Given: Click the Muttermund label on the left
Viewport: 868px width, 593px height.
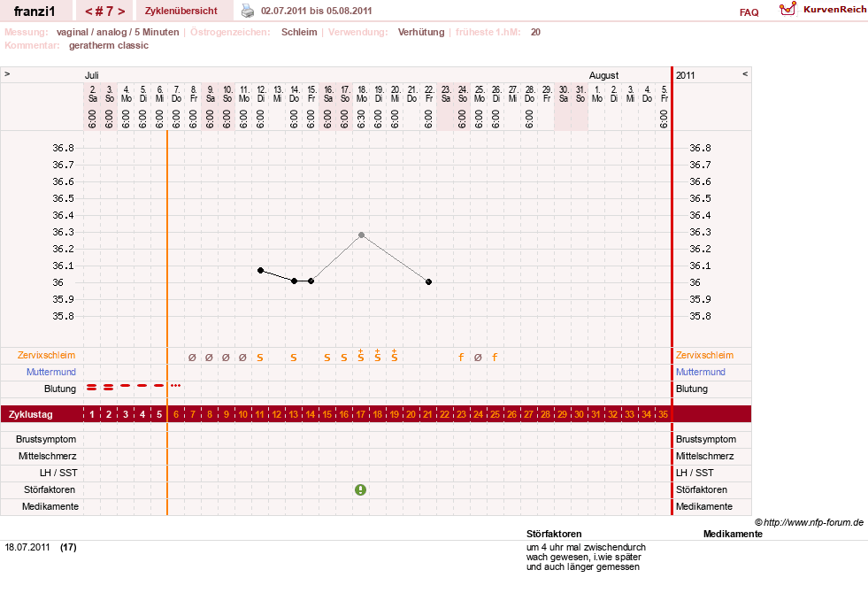Looking at the screenshot, I should point(51,372).
